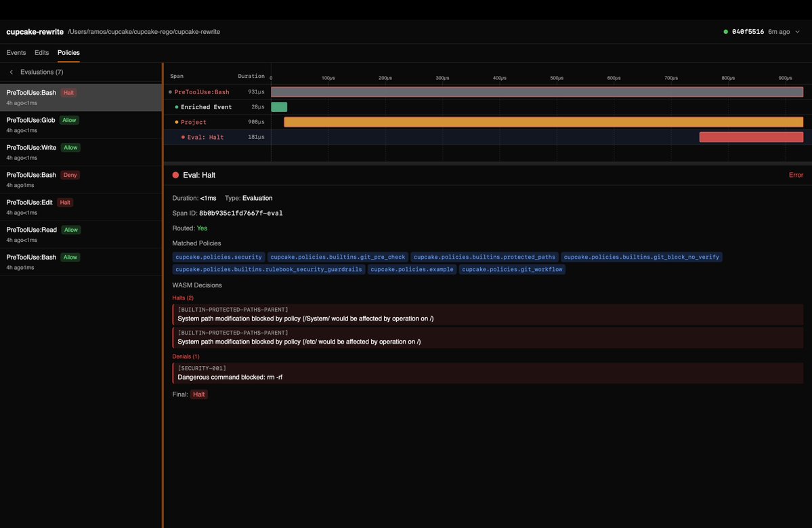Select the PreToolUse:Glob Allow evaluation
The width and height of the screenshot is (812, 528).
click(81, 125)
